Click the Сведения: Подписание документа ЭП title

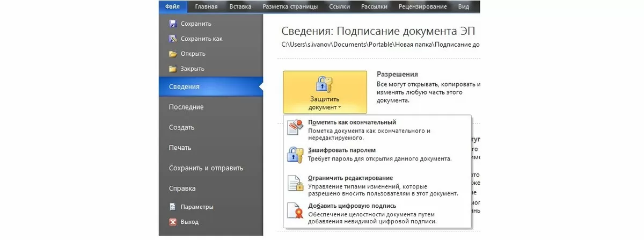point(378,31)
